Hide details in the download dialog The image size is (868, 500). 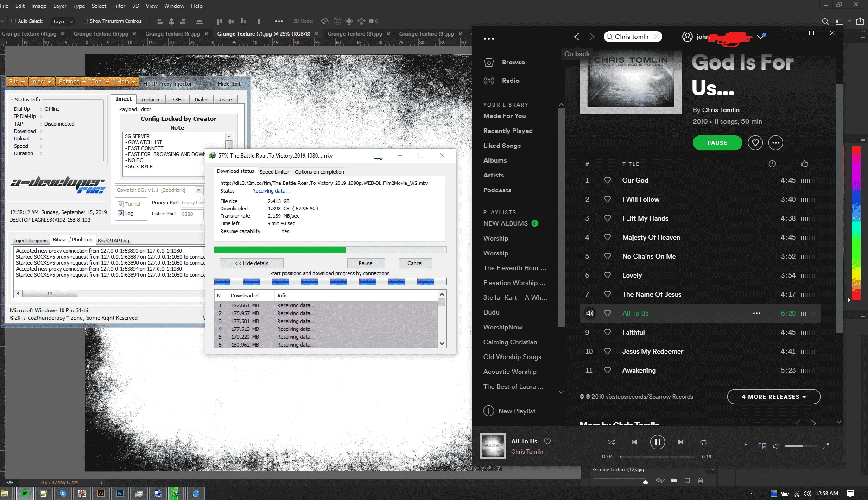click(252, 263)
